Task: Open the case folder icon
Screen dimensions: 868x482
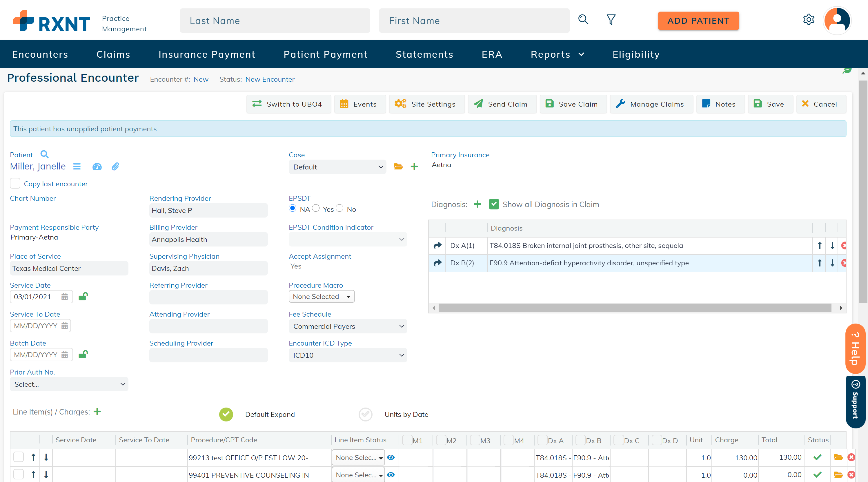Action: pos(398,167)
